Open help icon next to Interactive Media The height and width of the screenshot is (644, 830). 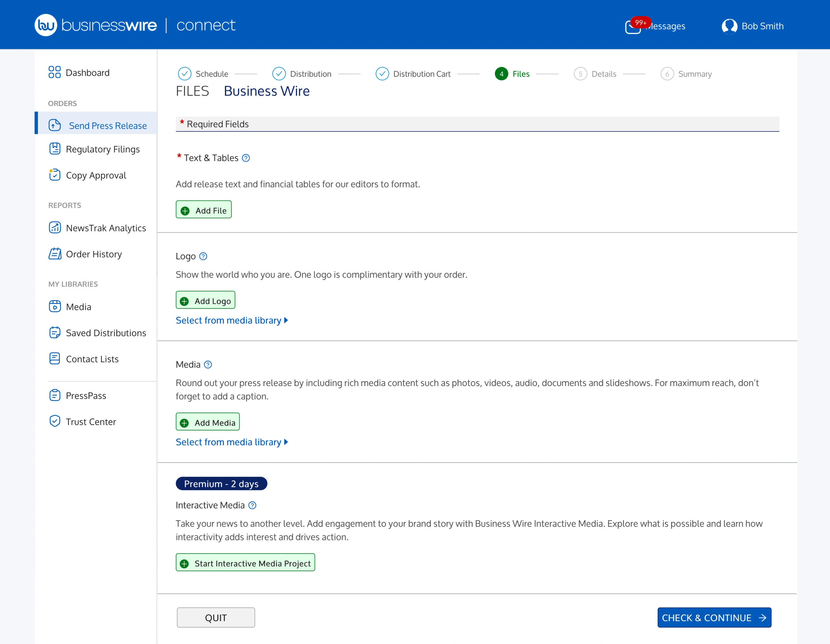pyautogui.click(x=252, y=505)
